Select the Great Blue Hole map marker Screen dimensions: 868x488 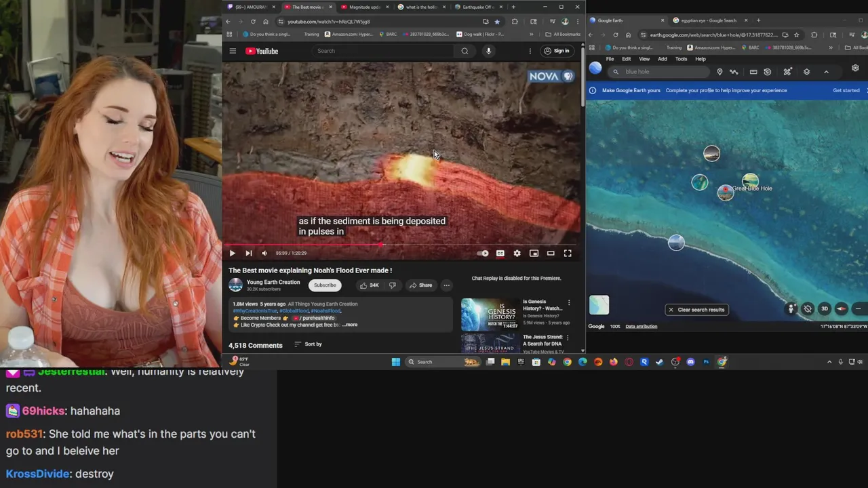(x=726, y=193)
